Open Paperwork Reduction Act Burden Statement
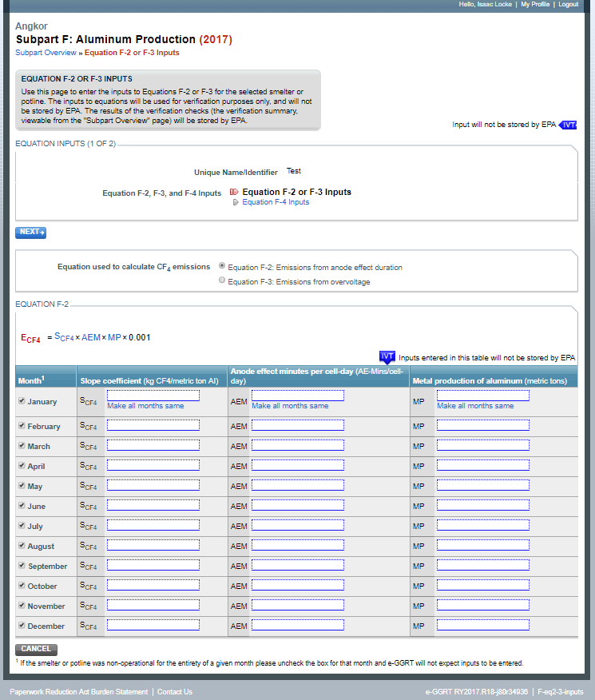 (x=79, y=691)
